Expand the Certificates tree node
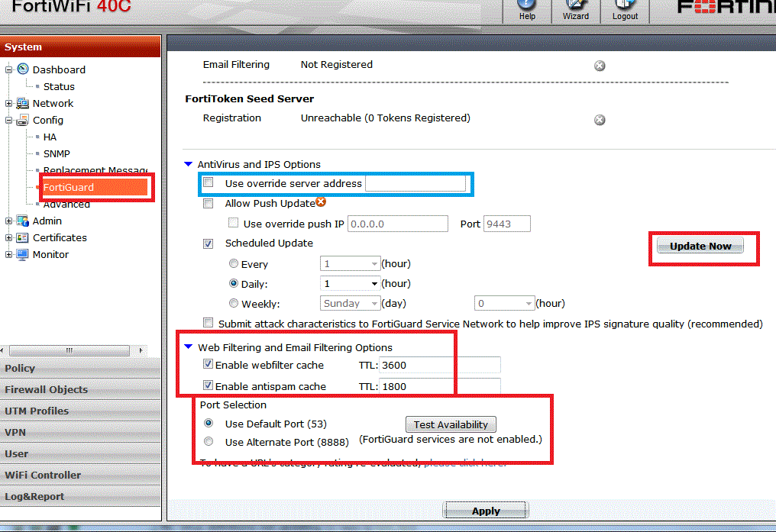776x532 pixels. tap(8, 238)
